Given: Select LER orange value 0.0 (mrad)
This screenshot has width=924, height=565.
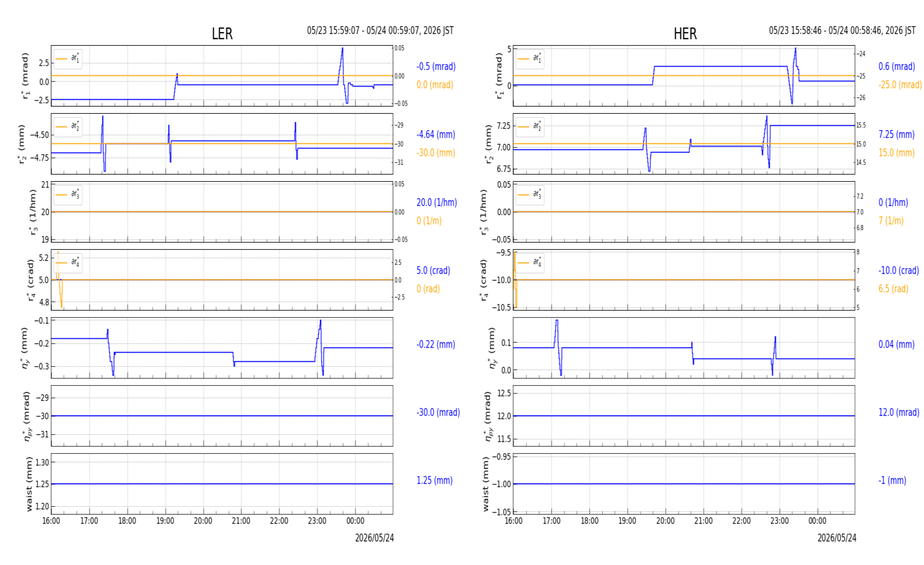Looking at the screenshot, I should tap(435, 85).
